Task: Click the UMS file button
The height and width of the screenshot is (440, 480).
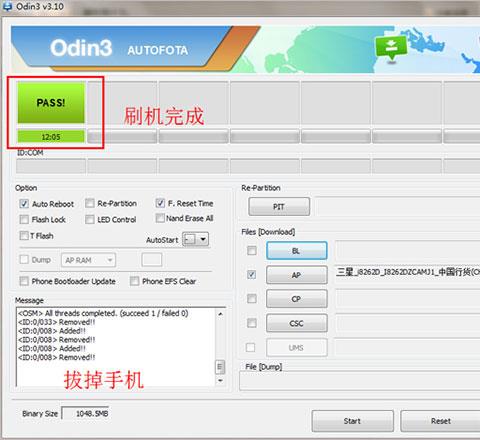Action: [297, 348]
